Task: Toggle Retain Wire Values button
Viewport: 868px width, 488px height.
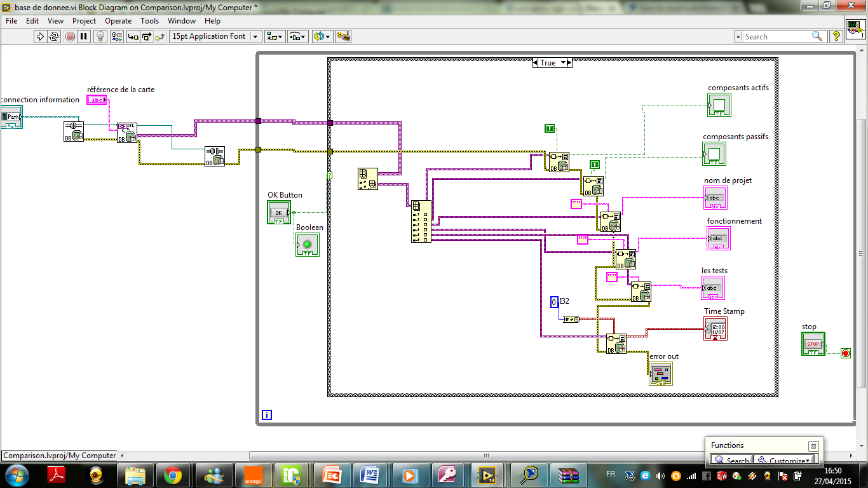Action: 117,37
